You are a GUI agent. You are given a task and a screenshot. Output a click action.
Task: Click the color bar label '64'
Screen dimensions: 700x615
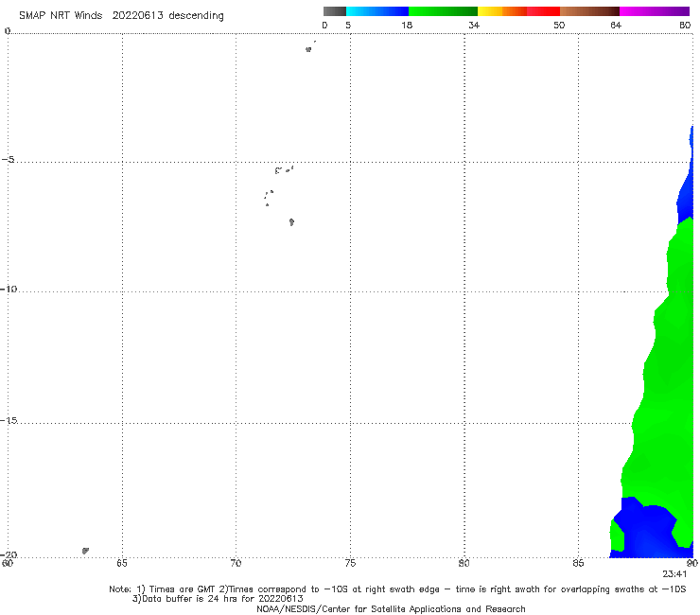(x=616, y=25)
